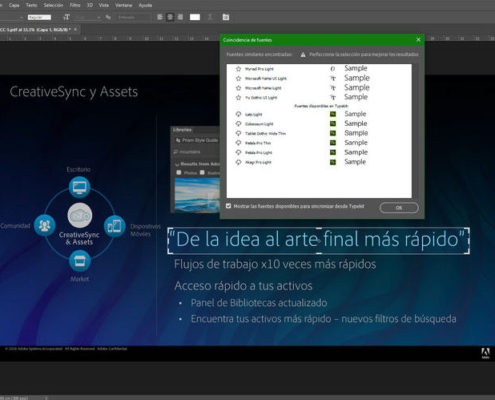
Task: Click Sample preview for Colosseum Light
Action: click(x=356, y=124)
